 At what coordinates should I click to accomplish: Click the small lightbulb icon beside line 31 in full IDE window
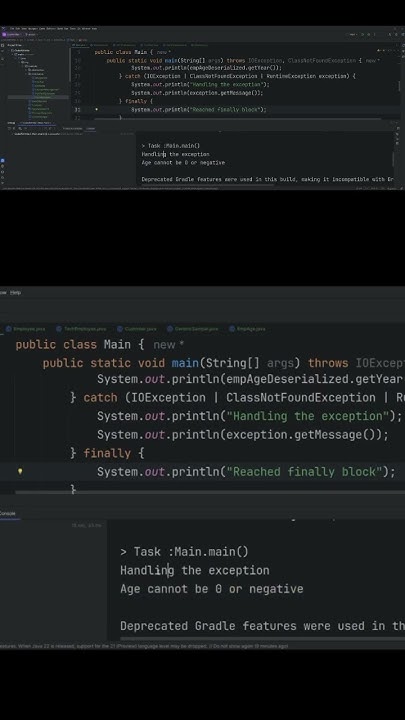coord(96,110)
